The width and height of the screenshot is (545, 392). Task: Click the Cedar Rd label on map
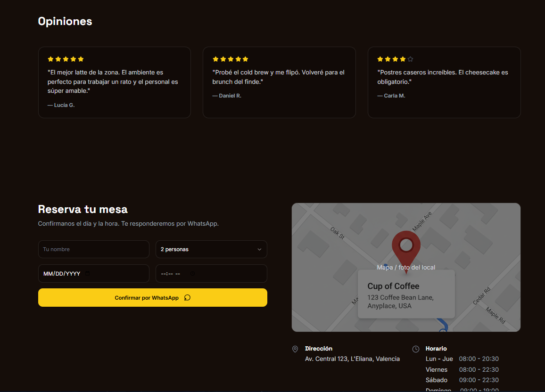click(482, 296)
